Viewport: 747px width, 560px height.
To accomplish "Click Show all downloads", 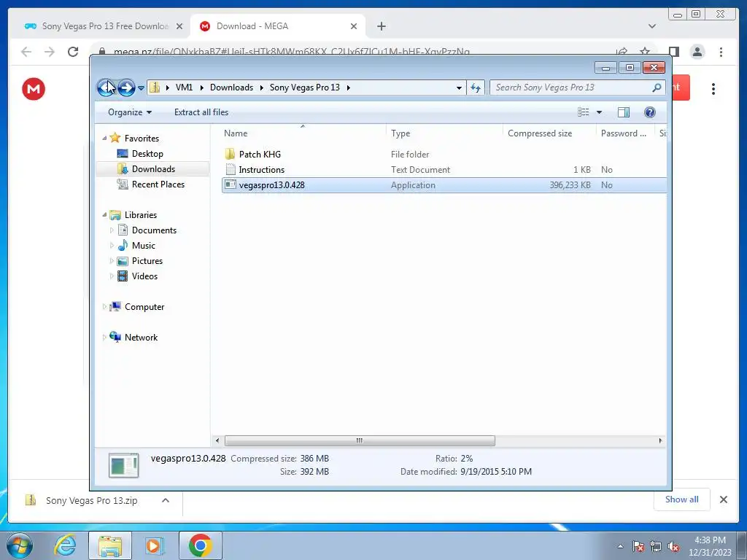I will pyautogui.click(x=682, y=499).
